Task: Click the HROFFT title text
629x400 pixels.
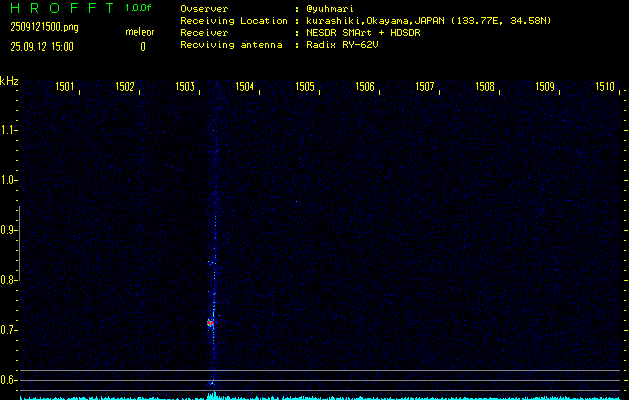Action: click(x=62, y=8)
